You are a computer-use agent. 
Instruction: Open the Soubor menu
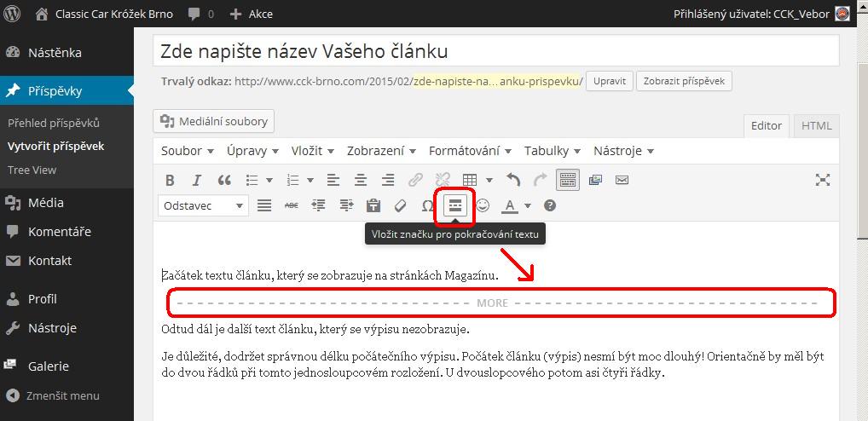(187, 151)
